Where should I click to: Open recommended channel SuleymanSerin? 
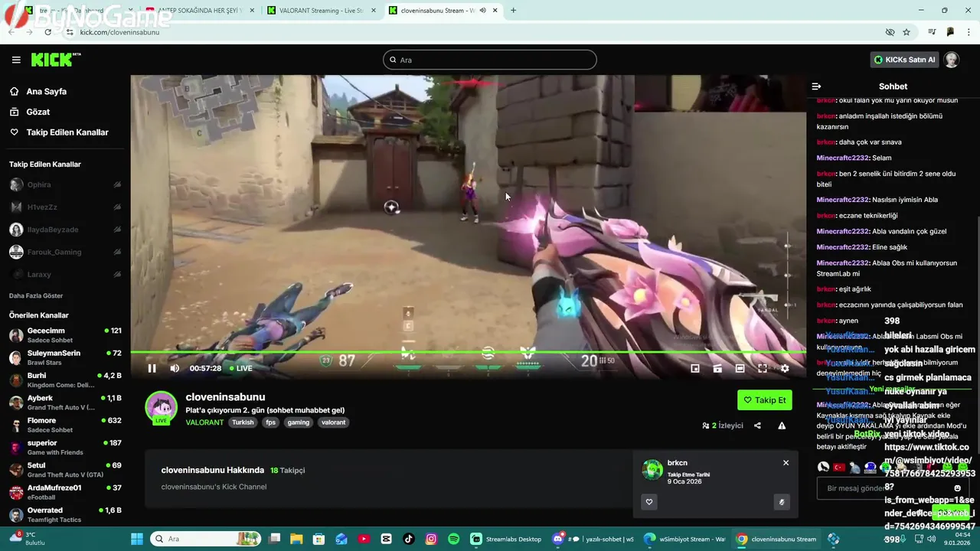click(x=65, y=357)
